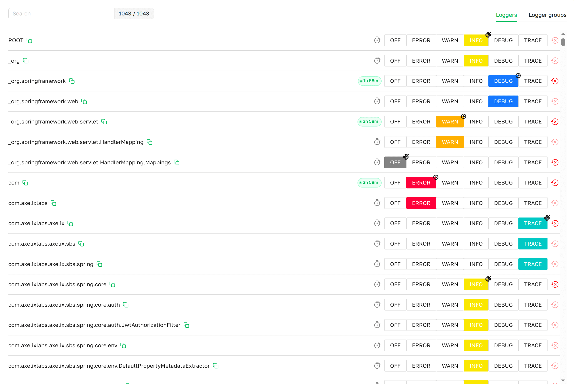Copy the com.axelixlabs.axelix.sbs.spring.core.env logger name
This screenshot has height=392, width=575.
tap(123, 345)
